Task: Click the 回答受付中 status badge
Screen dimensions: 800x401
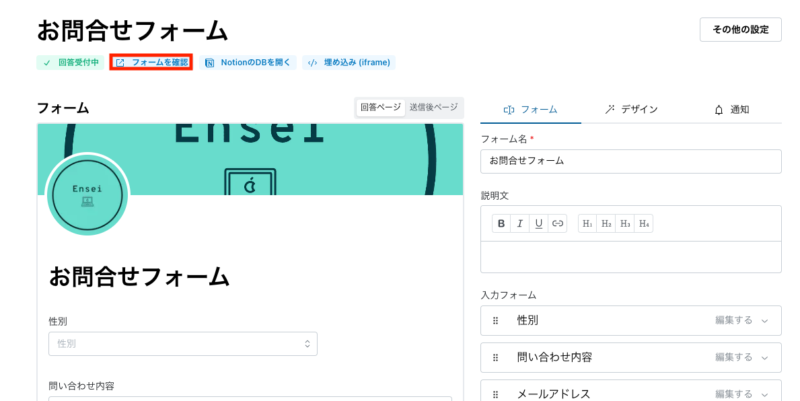Action: coord(70,62)
